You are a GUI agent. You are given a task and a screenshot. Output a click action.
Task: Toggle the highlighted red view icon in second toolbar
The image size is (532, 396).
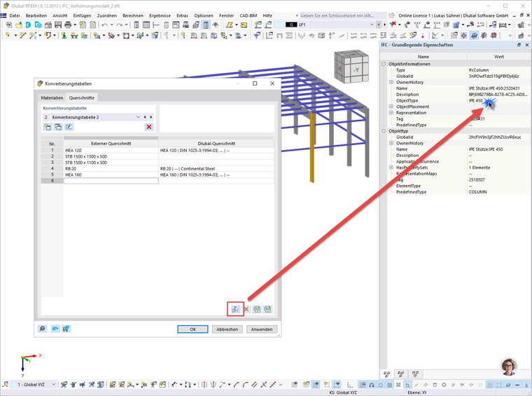pyautogui.click(x=474, y=35)
